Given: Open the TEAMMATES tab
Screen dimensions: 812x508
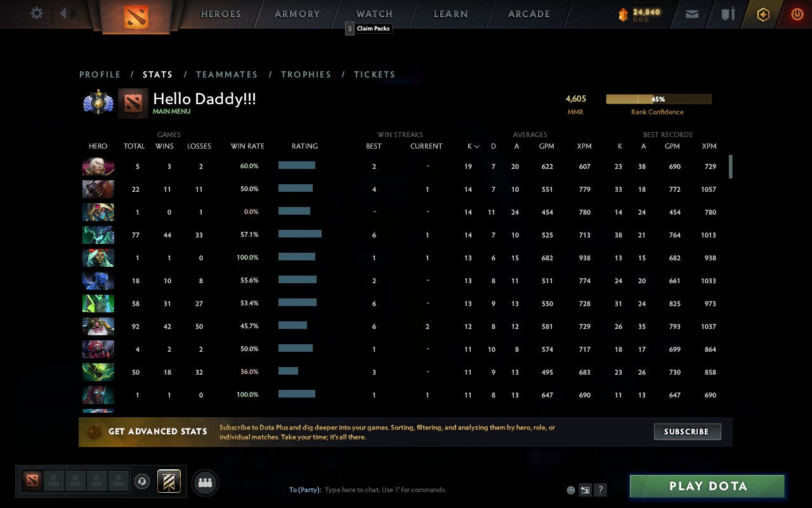Looking at the screenshot, I should pyautogui.click(x=226, y=74).
